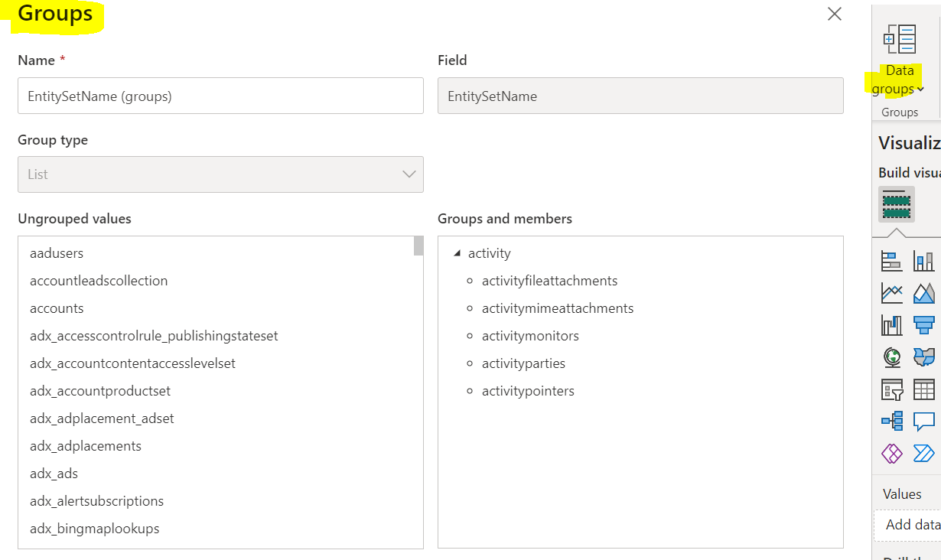Choose the filled map visual

pos(924,357)
